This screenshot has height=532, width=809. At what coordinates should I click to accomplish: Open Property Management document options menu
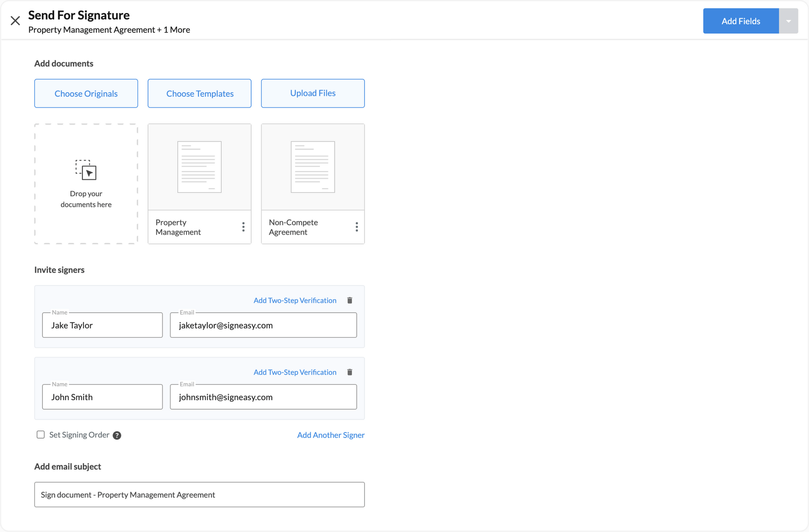[243, 227]
